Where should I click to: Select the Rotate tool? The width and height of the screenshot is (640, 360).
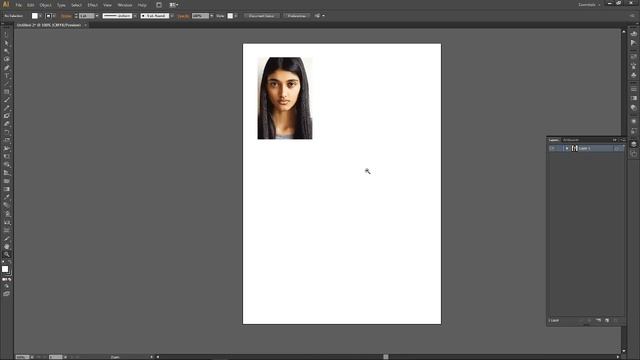[x=7, y=132]
